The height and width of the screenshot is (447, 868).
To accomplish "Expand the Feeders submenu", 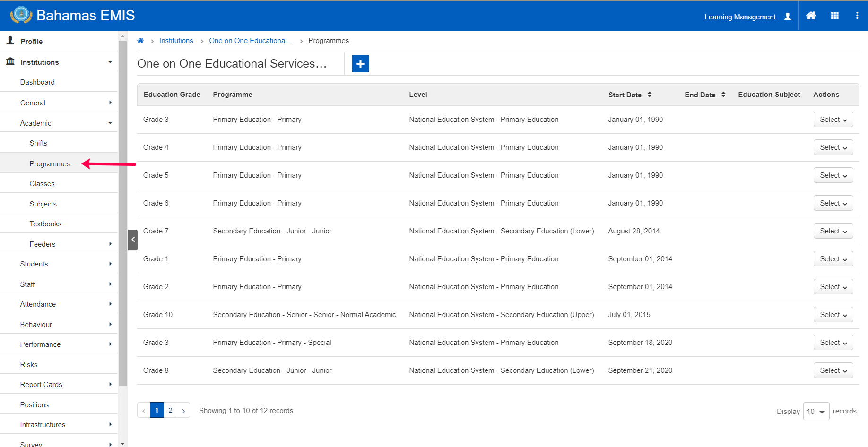I will tap(59, 244).
